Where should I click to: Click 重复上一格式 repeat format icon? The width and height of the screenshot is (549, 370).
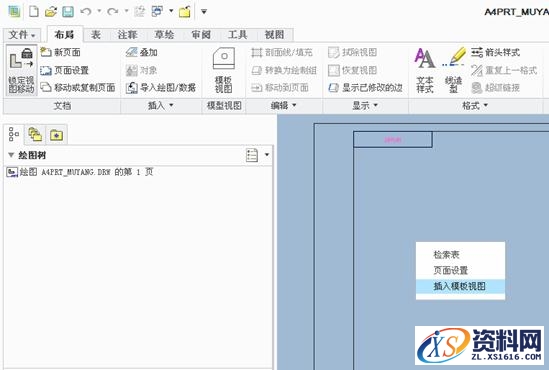tap(477, 70)
